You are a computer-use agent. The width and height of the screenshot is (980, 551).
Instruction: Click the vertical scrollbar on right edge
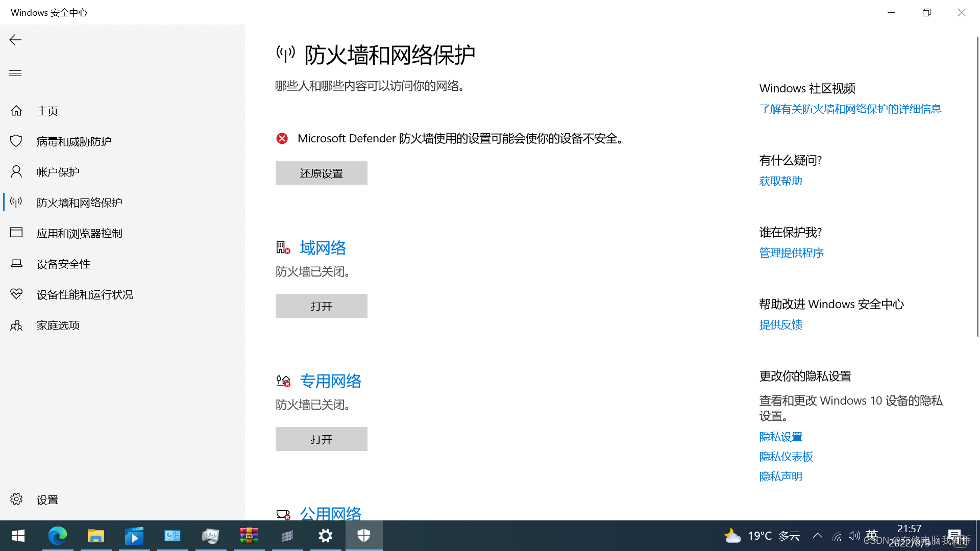coord(977,186)
